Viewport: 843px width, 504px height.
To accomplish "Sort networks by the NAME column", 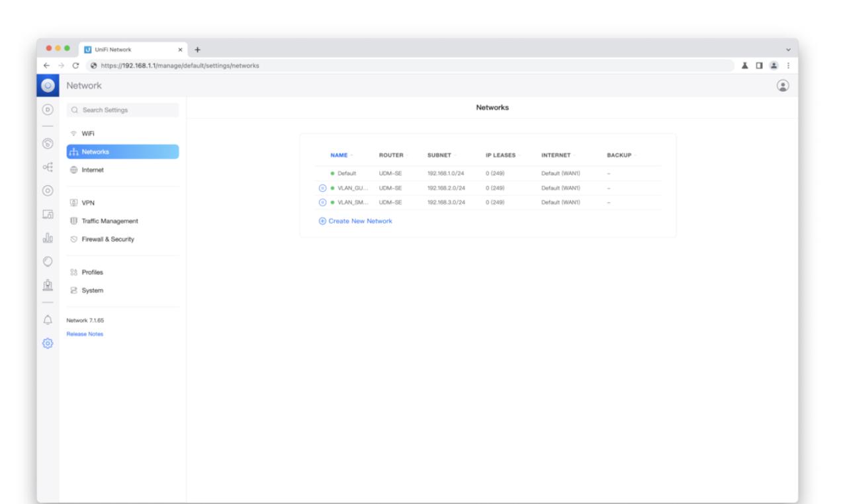I will [x=339, y=155].
